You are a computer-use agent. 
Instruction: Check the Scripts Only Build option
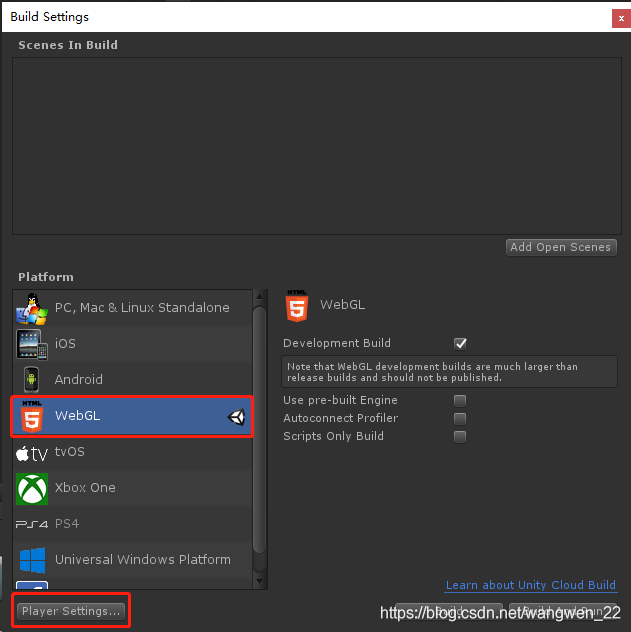460,437
